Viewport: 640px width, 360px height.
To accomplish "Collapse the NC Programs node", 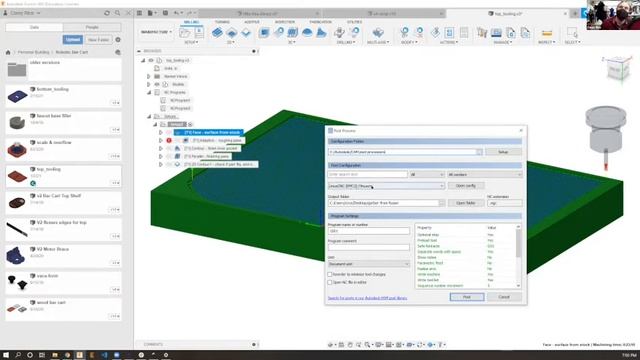I will (x=149, y=93).
